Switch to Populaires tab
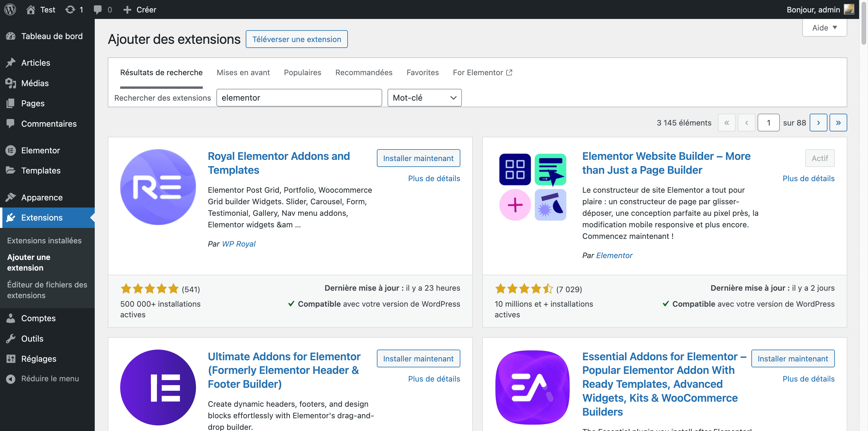The width and height of the screenshot is (868, 431). coord(302,73)
